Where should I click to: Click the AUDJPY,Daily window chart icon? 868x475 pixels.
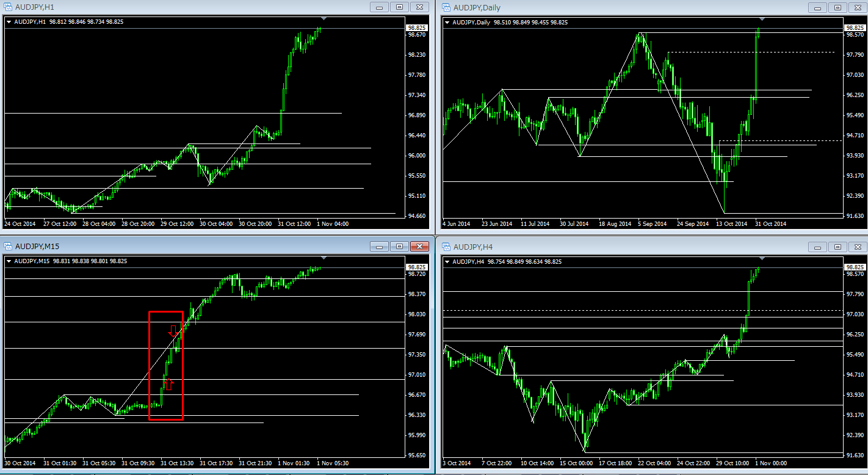(446, 7)
